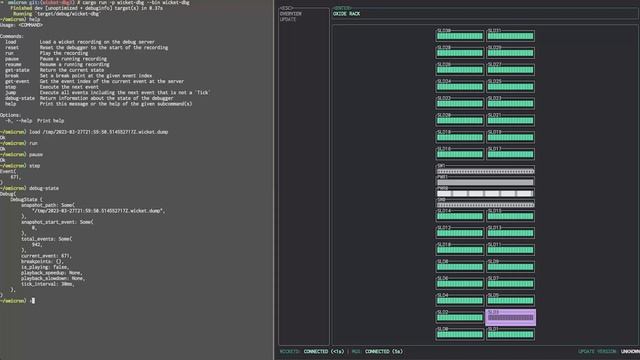Select sled SLD0 in the rack view

[x=460, y=334]
